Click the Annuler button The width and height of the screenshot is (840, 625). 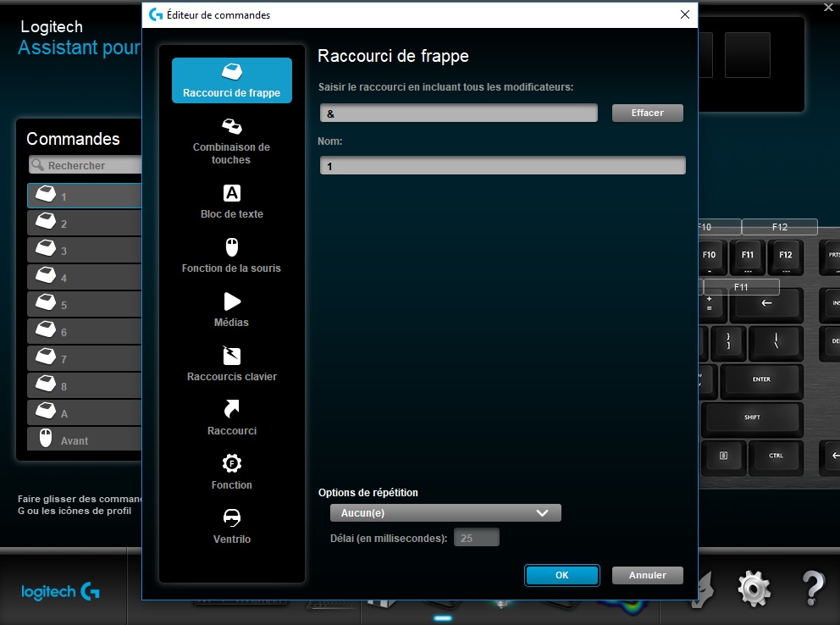click(x=647, y=575)
